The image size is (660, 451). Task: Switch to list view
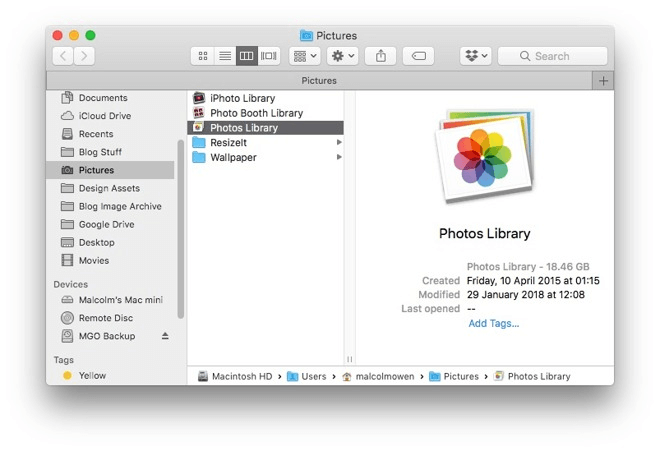tap(225, 56)
